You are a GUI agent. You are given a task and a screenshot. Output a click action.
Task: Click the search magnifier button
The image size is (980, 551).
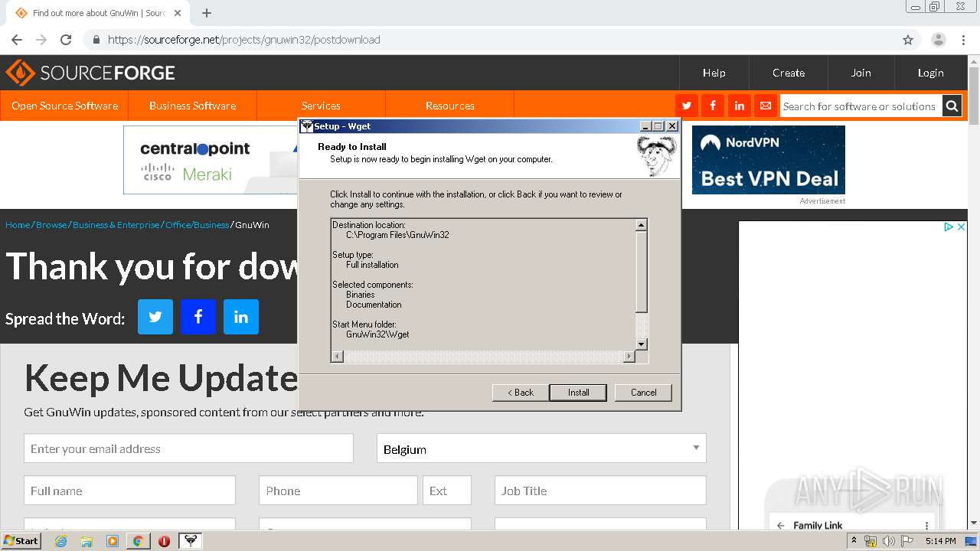tap(952, 106)
